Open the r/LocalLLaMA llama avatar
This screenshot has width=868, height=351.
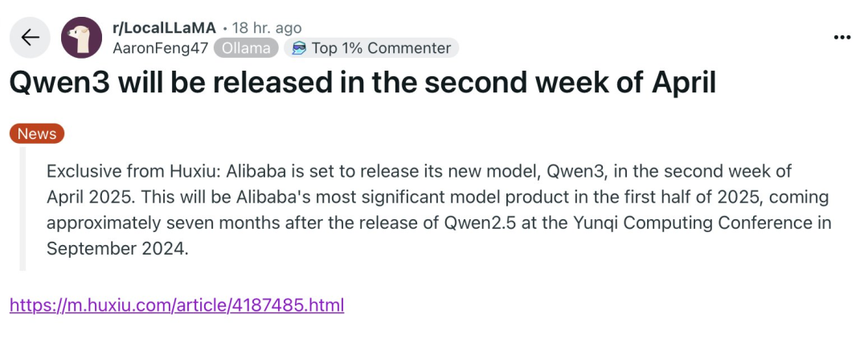(x=81, y=38)
